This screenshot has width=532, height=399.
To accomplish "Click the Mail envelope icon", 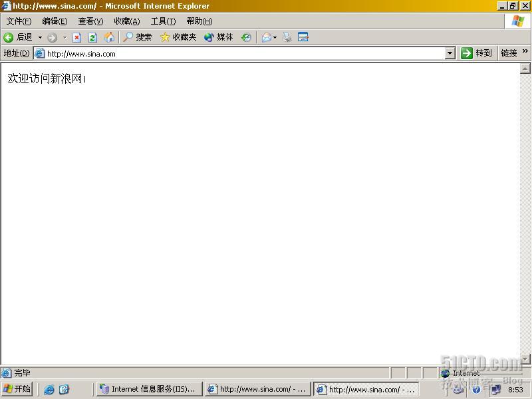I will click(267, 37).
